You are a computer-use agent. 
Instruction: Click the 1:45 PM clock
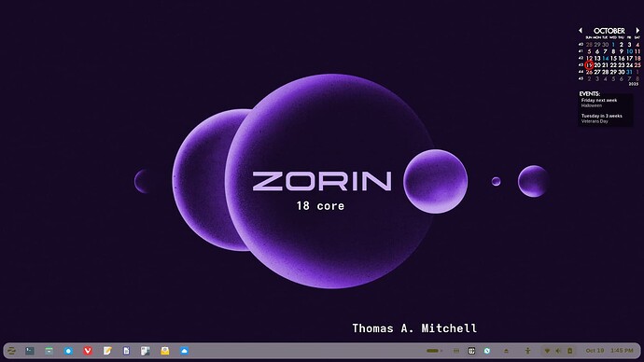click(x=622, y=351)
